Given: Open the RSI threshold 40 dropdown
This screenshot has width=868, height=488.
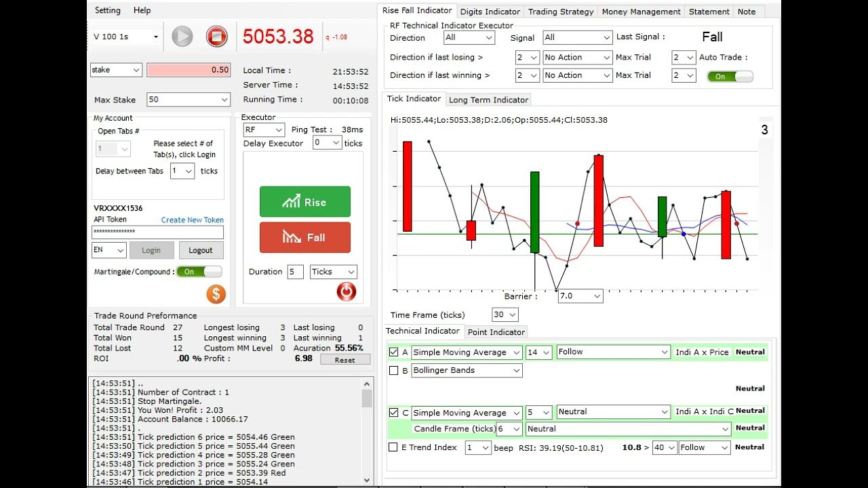Looking at the screenshot, I should click(x=665, y=447).
